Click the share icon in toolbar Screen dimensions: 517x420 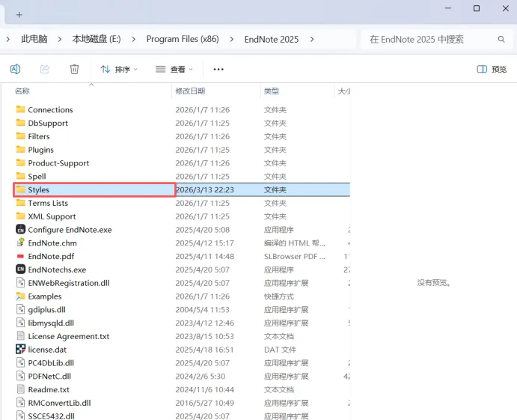coord(45,69)
